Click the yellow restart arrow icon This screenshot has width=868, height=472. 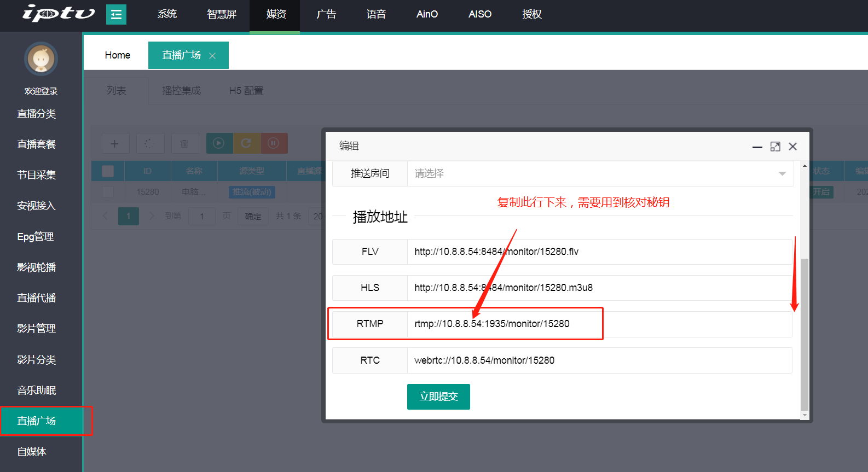pos(246,143)
